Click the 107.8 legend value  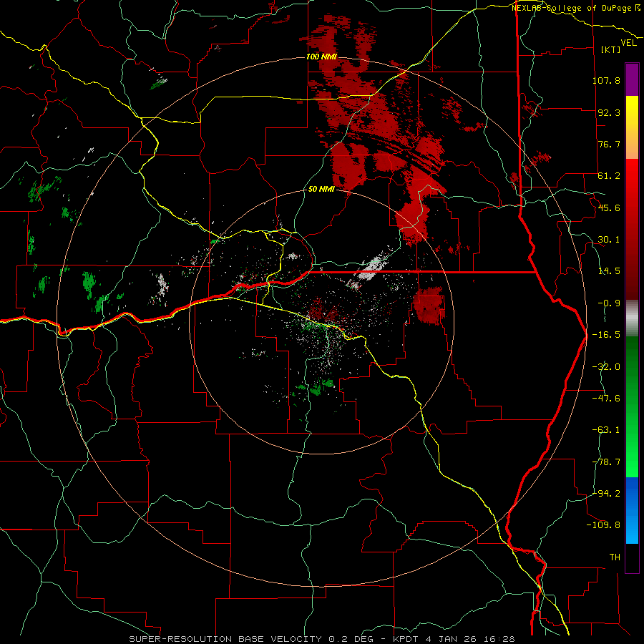coord(606,80)
